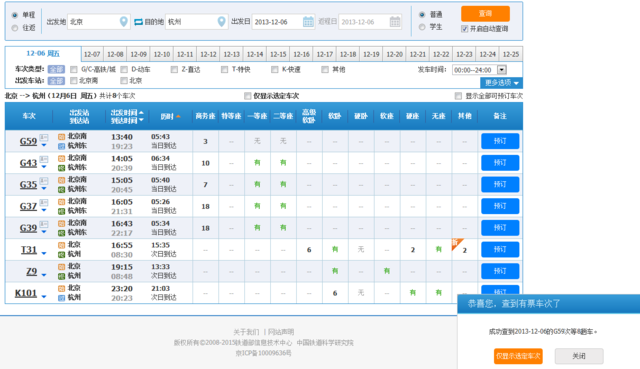640x369 pixels.
Task: Open the G37 train number link
Action: coord(28,206)
